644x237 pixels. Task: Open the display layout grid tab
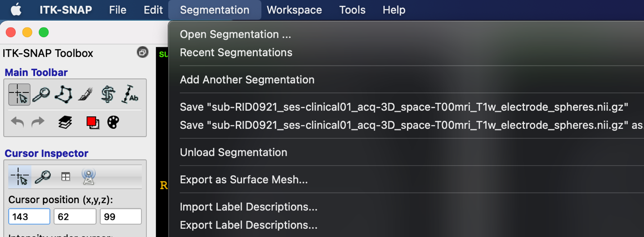point(66,177)
